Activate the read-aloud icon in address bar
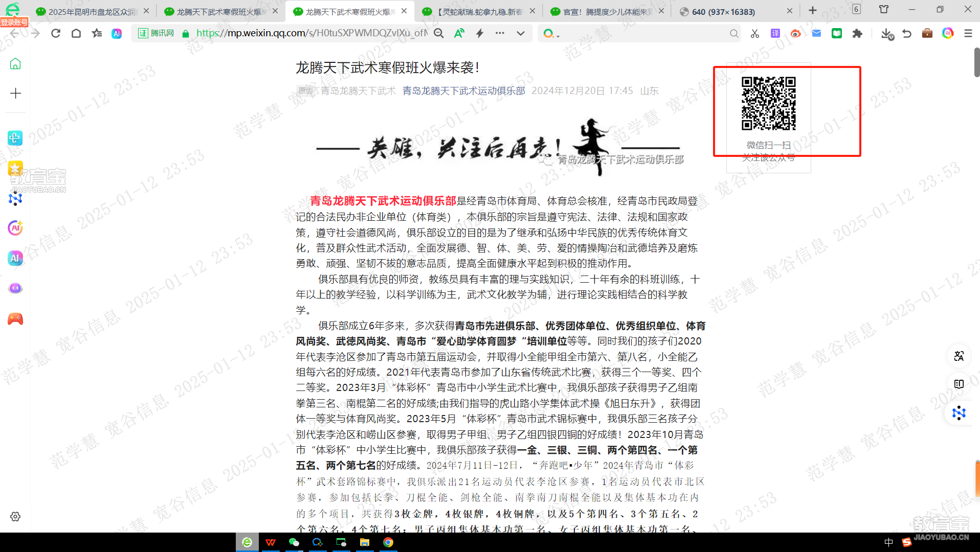The height and width of the screenshot is (552, 980). coord(459,33)
